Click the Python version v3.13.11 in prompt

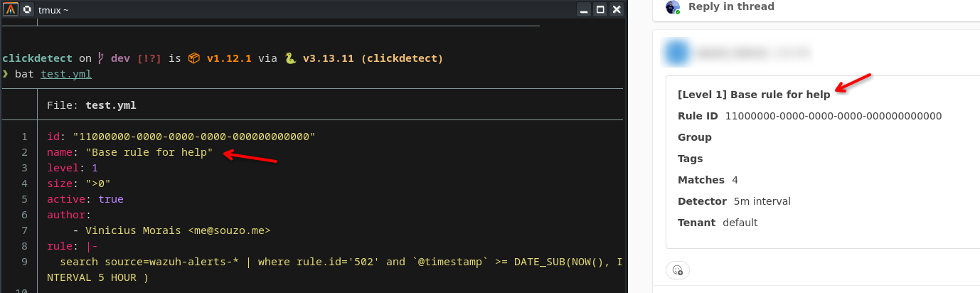pos(329,58)
